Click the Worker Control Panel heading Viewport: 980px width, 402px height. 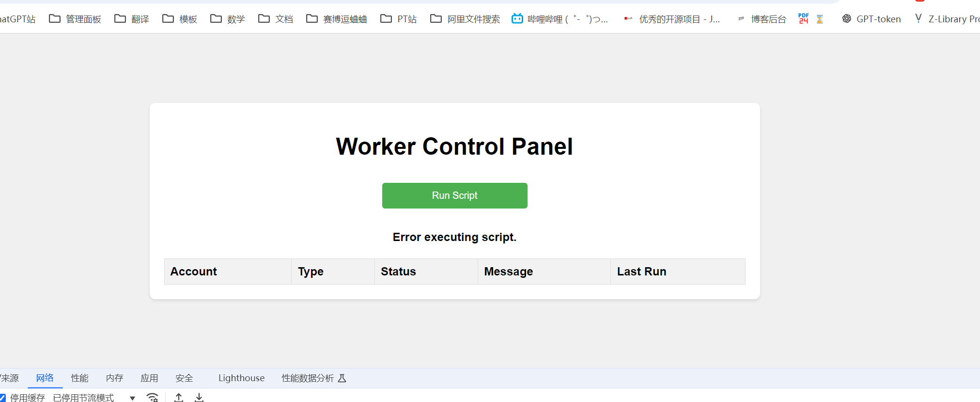tap(454, 146)
